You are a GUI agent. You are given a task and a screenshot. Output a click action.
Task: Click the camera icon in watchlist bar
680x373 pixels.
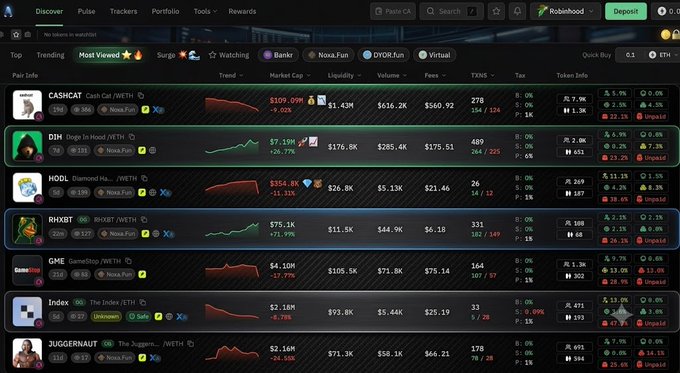pos(28,34)
